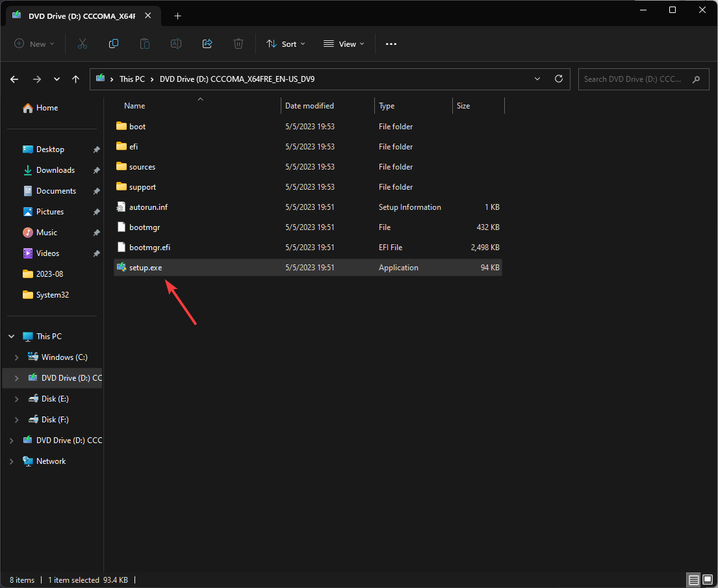Open a new File Explorer tab
Image resolution: width=718 pixels, height=588 pixels.
click(x=177, y=16)
